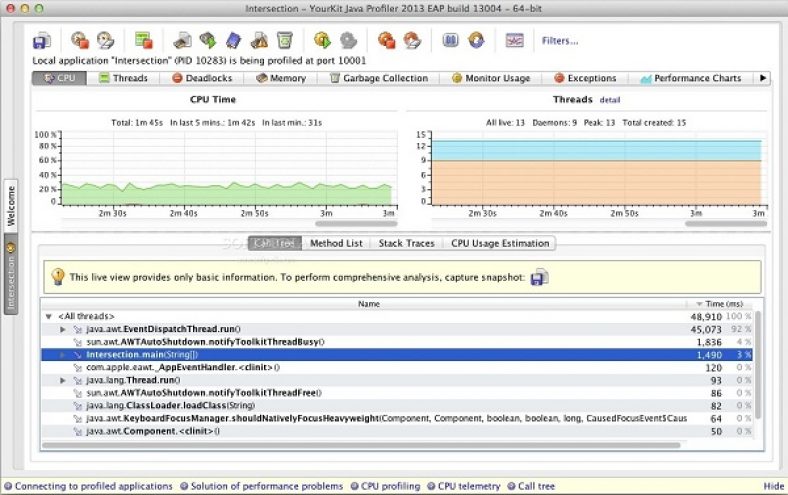This screenshot has width=788, height=495.
Task: Pause updates with the blue pause icon
Action: click(x=450, y=40)
